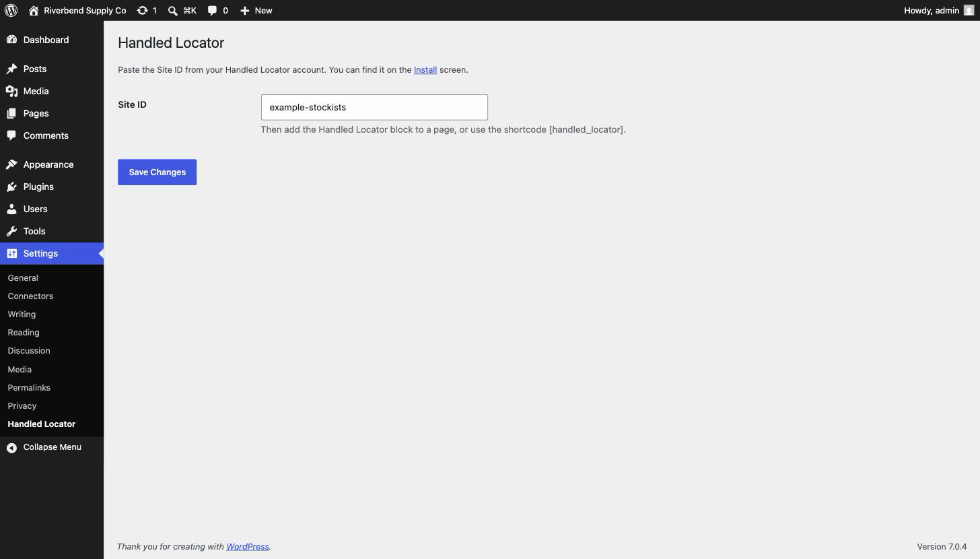The image size is (980, 559).
Task: Click New in the admin bar
Action: coord(263,10)
